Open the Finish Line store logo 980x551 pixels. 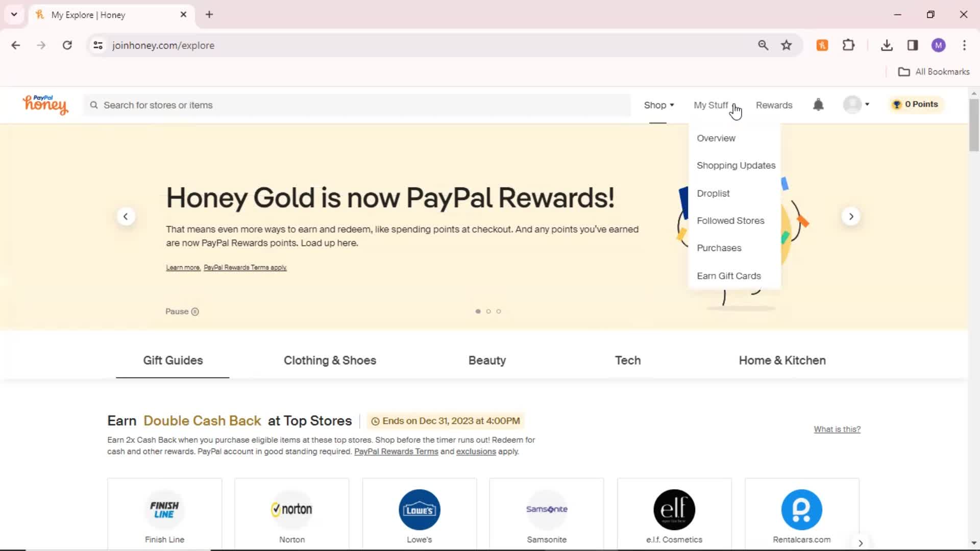(164, 509)
